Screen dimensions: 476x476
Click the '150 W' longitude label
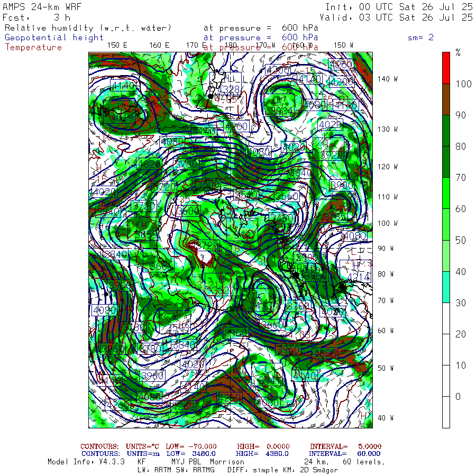pos(343,45)
